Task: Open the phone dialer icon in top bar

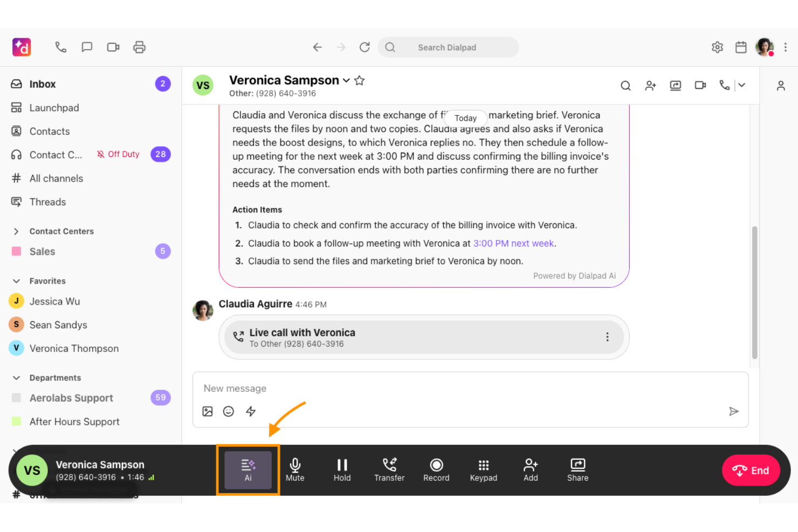Action: (60, 47)
